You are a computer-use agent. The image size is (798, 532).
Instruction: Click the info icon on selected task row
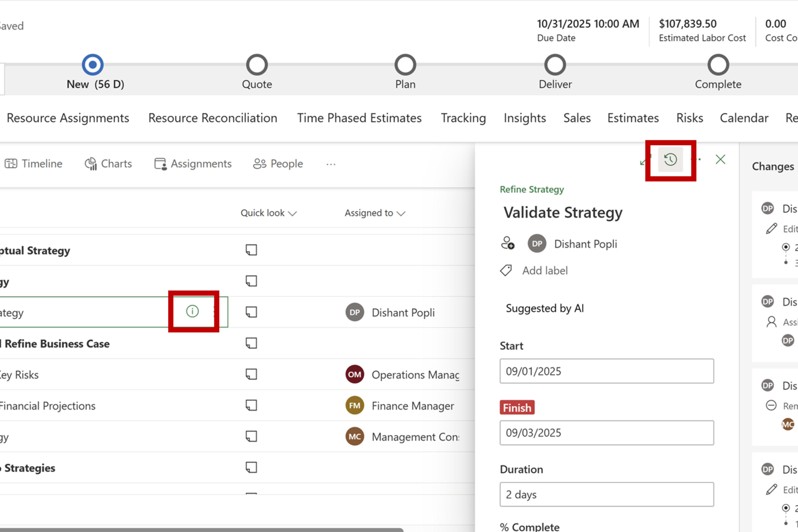point(192,311)
